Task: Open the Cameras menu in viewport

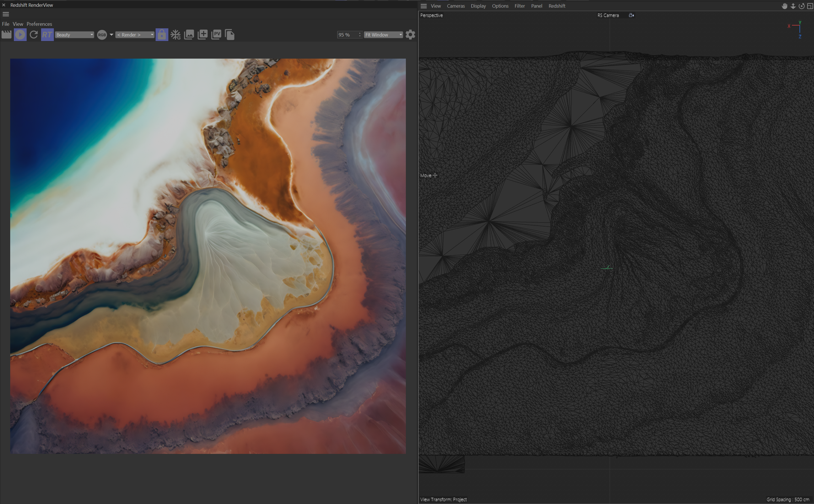Action: click(456, 6)
